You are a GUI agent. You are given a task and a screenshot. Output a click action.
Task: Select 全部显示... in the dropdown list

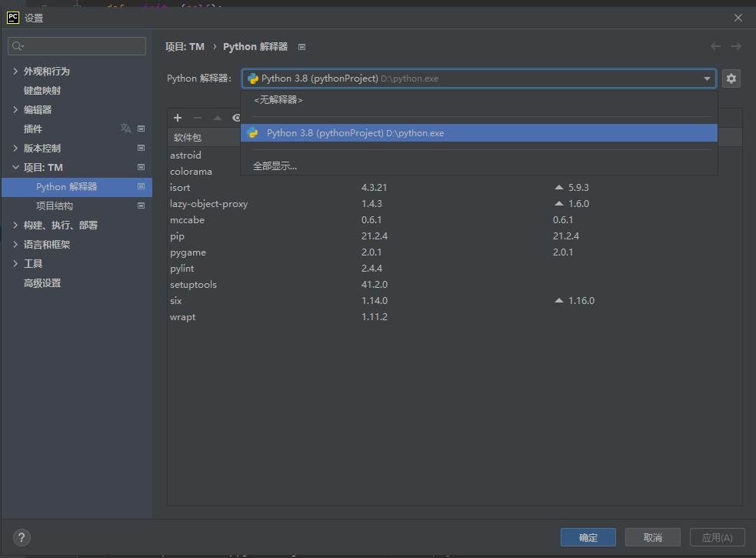pyautogui.click(x=479, y=166)
